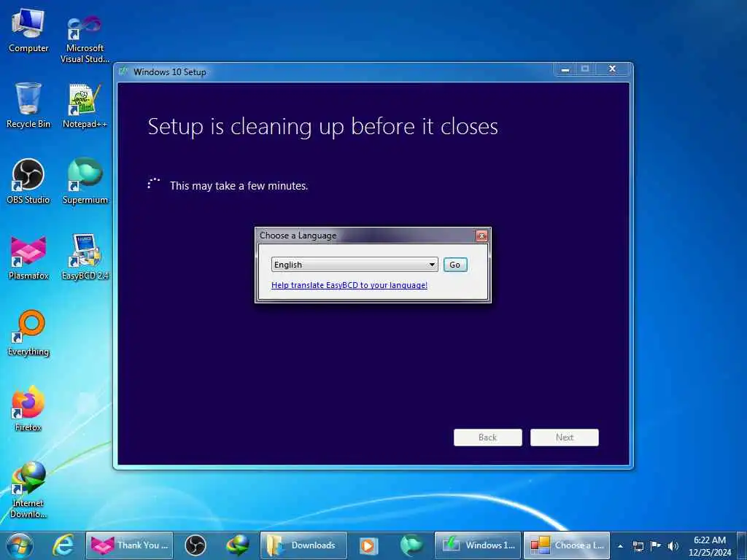The height and width of the screenshot is (560, 747).
Task: Select the Recycle Bin icon
Action: pos(28,106)
